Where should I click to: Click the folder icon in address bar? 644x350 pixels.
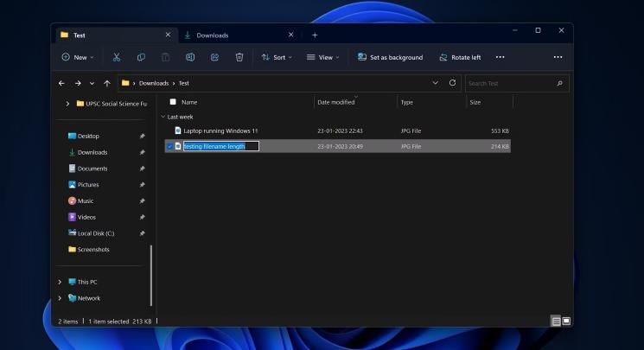pyautogui.click(x=125, y=83)
